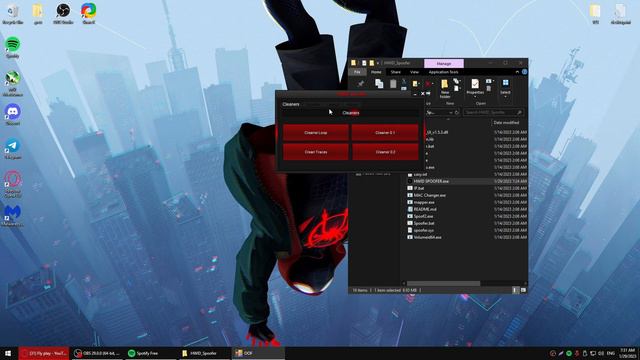Screen dimensions: 640x360
Task: Select the Volumeid64.exe file
Action: pos(427,237)
